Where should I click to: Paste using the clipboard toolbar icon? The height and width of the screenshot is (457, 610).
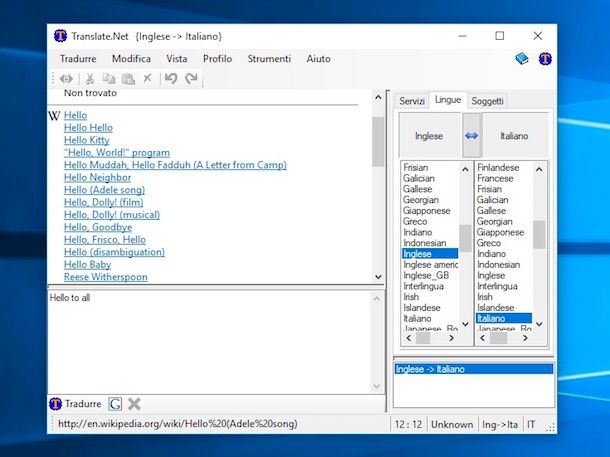128,79
